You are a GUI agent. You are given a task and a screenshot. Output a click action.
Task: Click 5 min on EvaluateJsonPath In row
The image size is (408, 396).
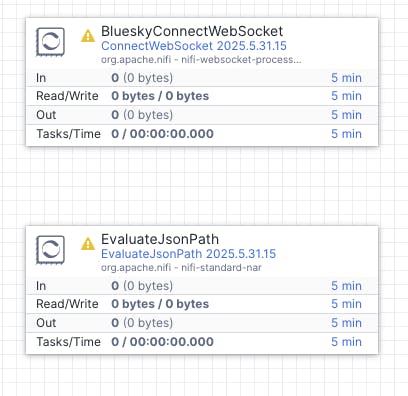(346, 286)
